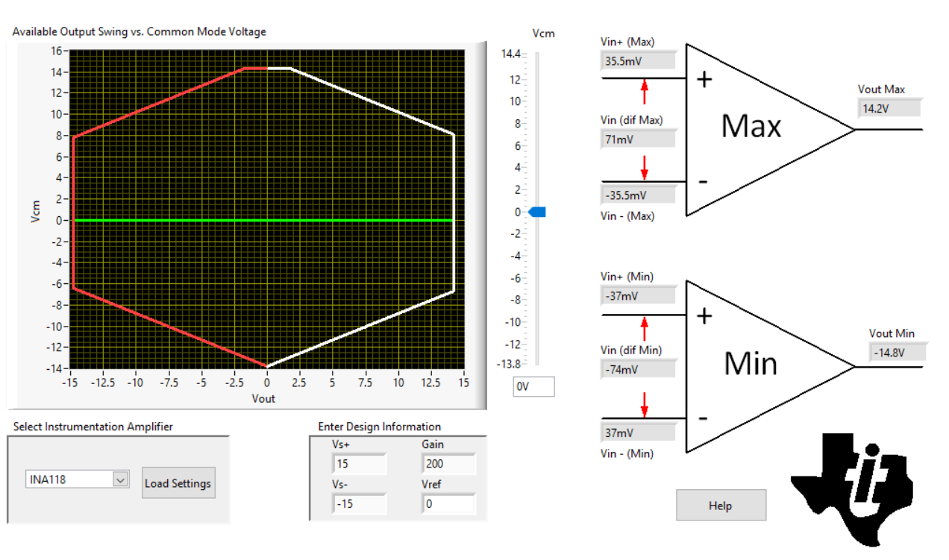949x560 pixels.
Task: Open the INA118 amplifier selection dropdown
Action: pos(120,479)
